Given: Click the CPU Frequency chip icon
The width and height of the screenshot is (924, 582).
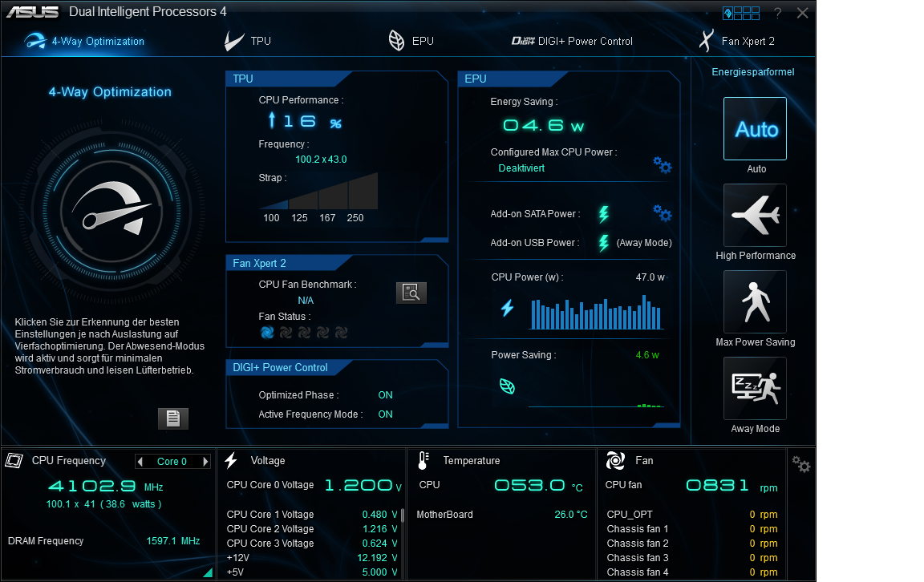Looking at the screenshot, I should click(x=14, y=461).
